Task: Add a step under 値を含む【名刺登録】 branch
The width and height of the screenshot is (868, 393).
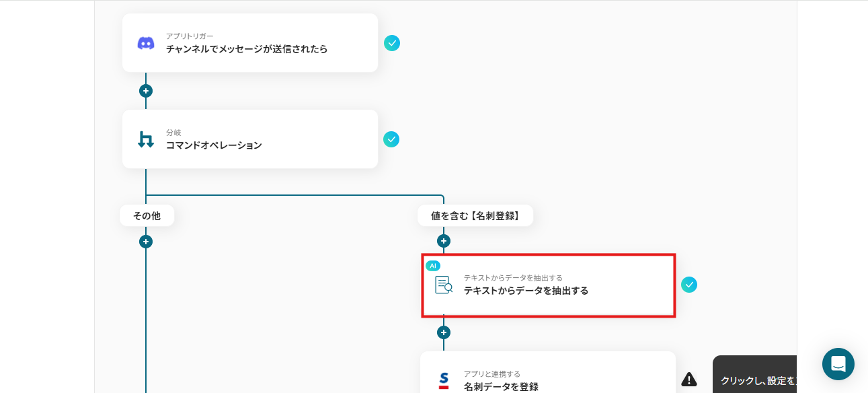Action: pyautogui.click(x=443, y=241)
